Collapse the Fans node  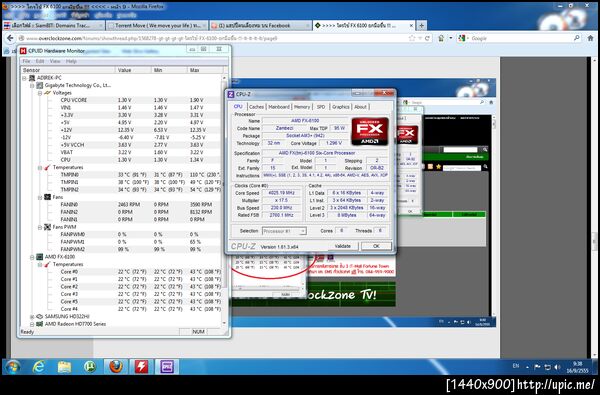point(40,198)
